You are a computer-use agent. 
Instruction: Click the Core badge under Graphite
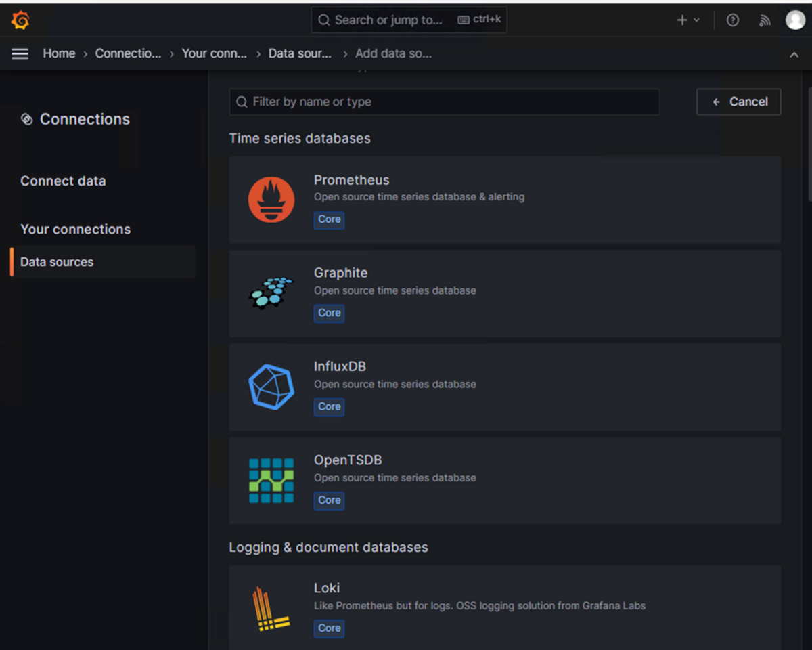pos(330,313)
